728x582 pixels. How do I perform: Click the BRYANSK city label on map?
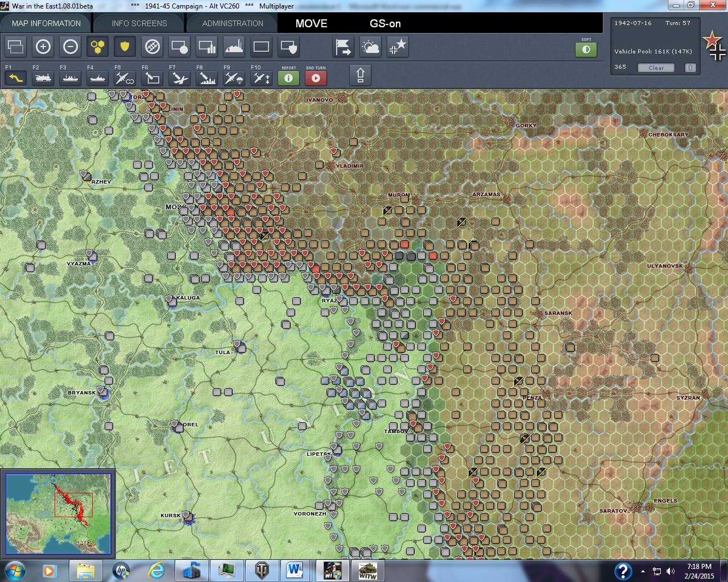click(82, 393)
